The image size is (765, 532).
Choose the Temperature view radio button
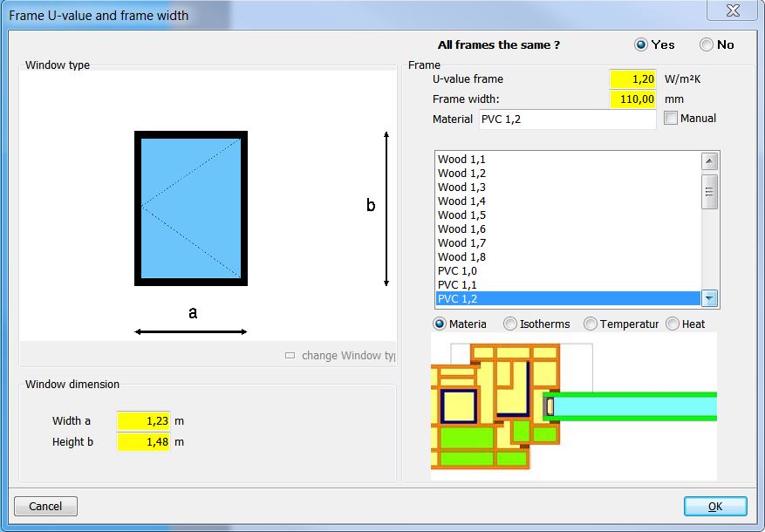pos(591,324)
